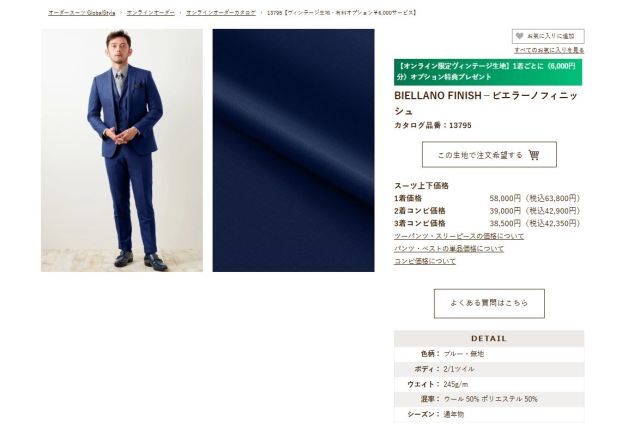
Task: Open the コンビ価格について link
Action: tap(425, 261)
